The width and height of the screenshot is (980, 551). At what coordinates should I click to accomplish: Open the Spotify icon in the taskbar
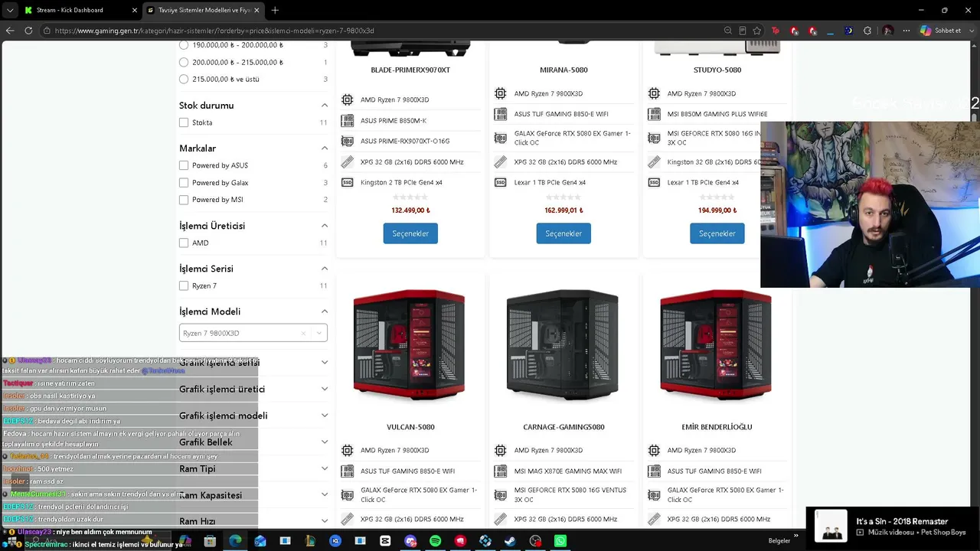(435, 541)
